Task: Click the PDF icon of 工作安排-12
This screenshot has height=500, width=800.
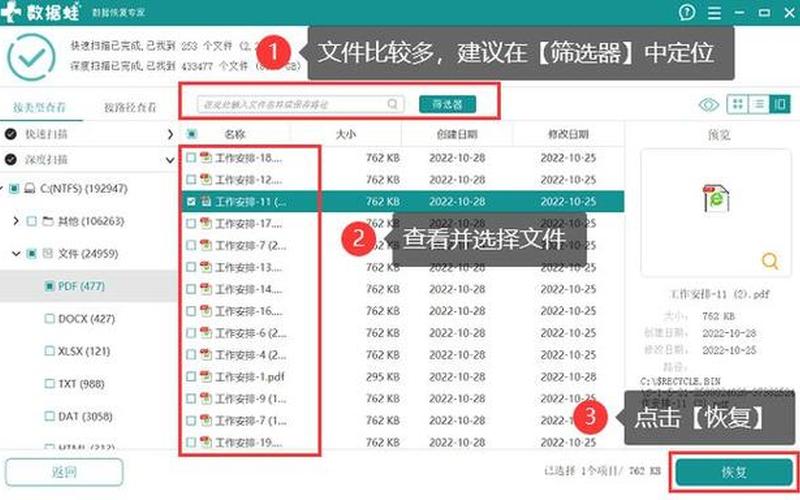Action: click(206, 180)
